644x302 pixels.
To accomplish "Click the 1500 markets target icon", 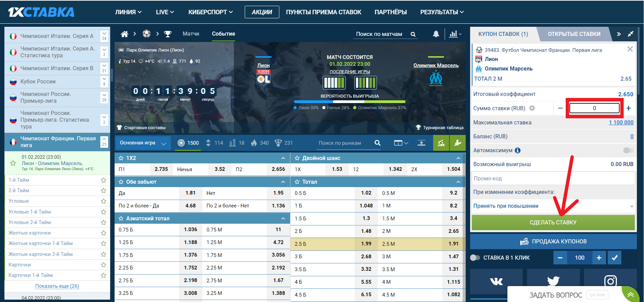I will [181, 143].
